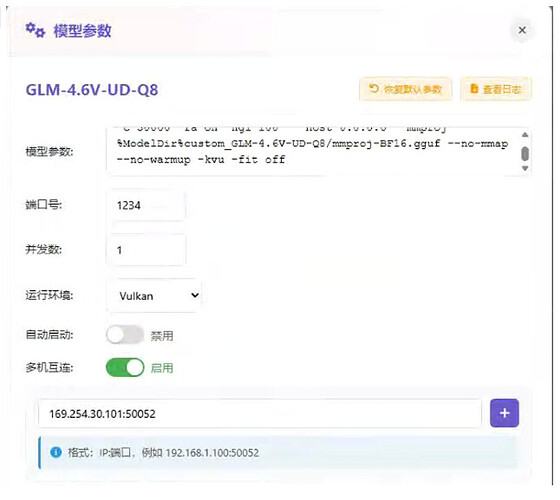Click the green 启用 label beside 多机互连

[162, 368]
